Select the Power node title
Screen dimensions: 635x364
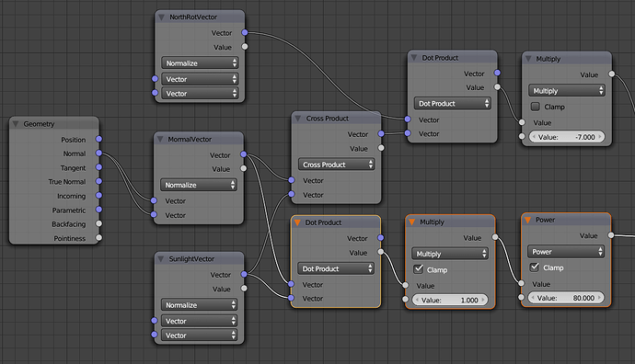coord(545,220)
